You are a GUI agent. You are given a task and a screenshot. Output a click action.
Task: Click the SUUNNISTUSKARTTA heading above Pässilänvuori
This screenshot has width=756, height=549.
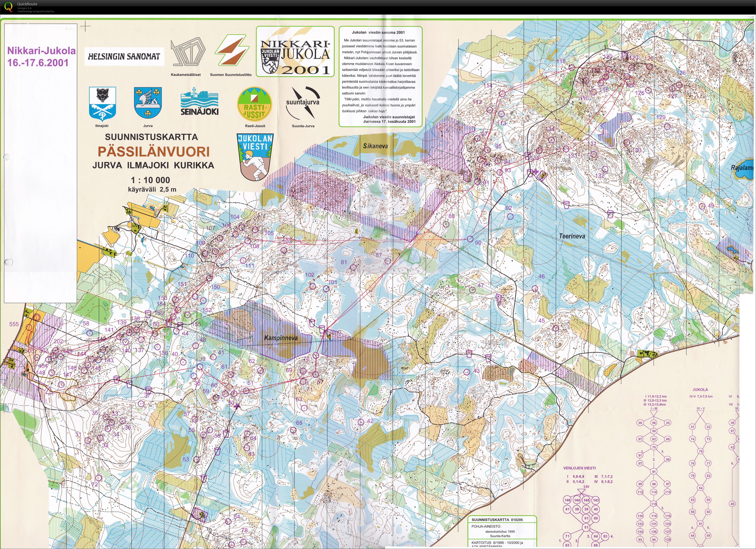(151, 137)
